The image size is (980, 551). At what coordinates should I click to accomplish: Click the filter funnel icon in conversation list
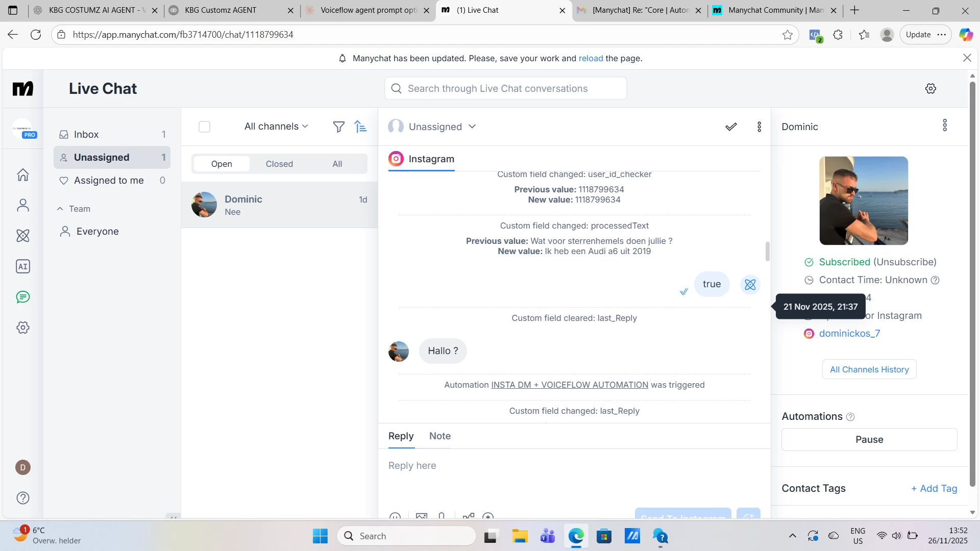point(338,127)
